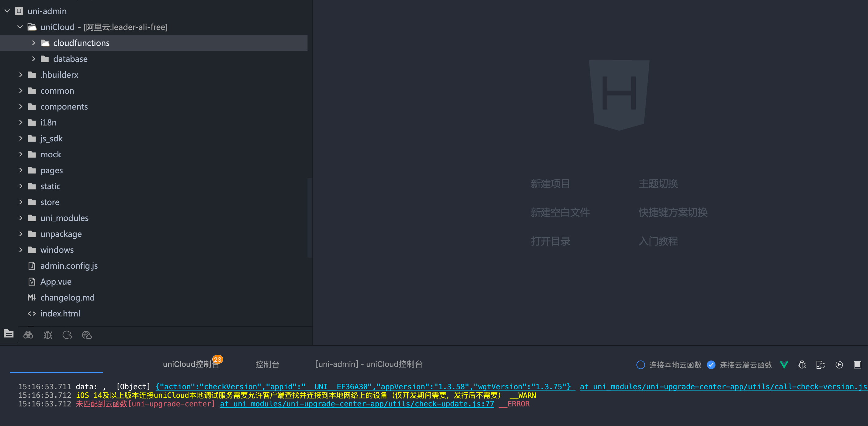The image size is (868, 426).
Task: Select 连接云端云函数 radio option
Action: click(711, 365)
